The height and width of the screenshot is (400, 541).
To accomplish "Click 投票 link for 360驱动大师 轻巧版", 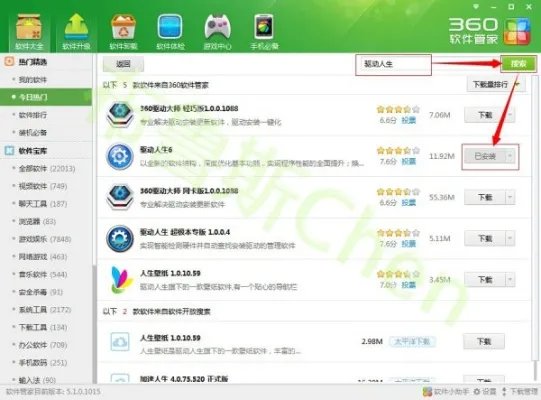I will [x=409, y=120].
